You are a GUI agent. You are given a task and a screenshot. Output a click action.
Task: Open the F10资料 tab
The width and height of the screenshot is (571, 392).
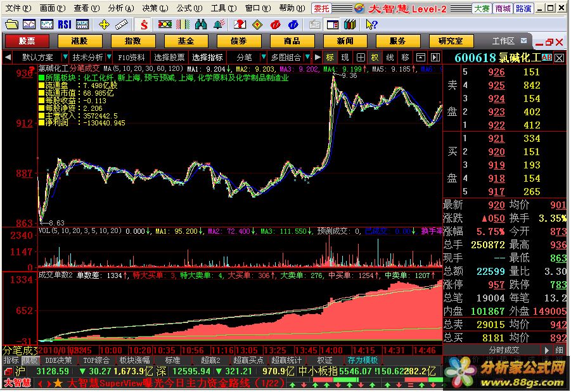coord(131,58)
